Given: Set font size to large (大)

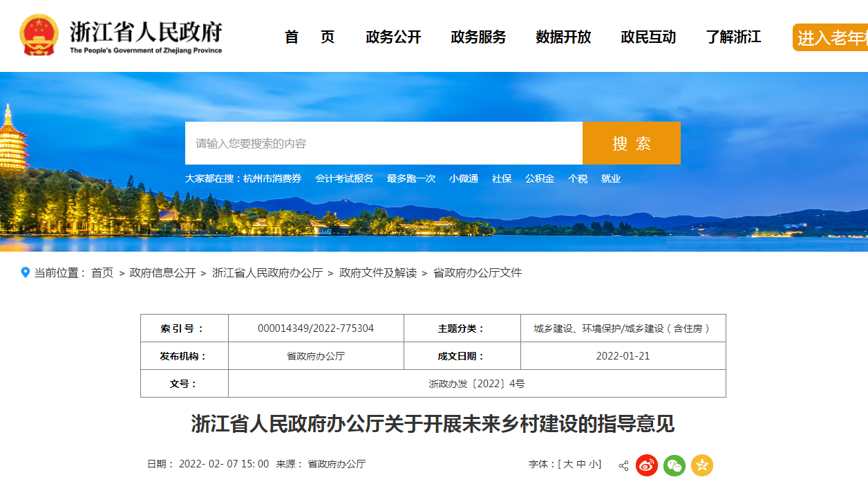Looking at the screenshot, I should (x=568, y=464).
